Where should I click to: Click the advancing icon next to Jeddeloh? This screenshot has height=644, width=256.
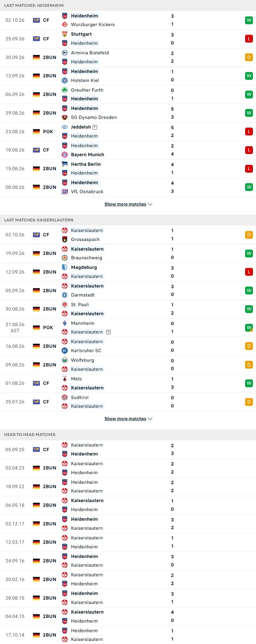(x=95, y=127)
